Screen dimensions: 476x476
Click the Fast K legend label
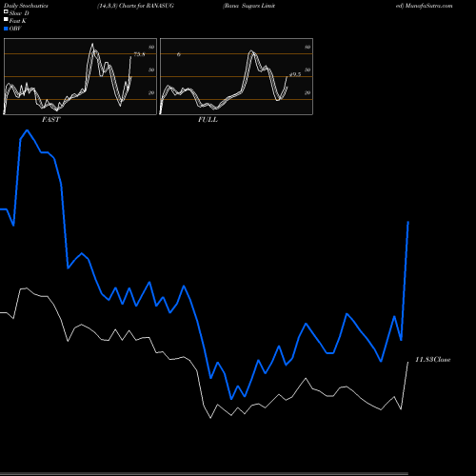[x=18, y=21]
